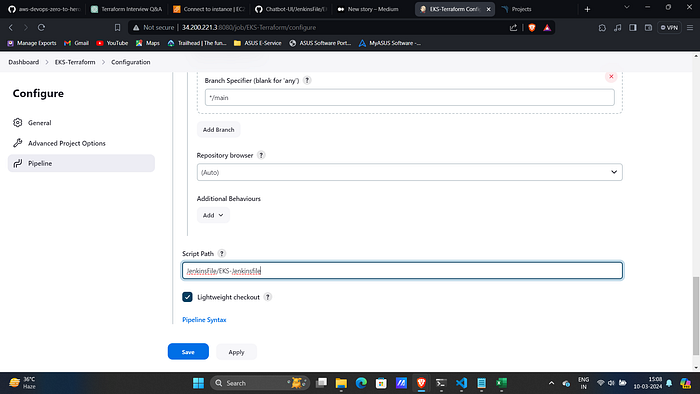The image size is (700, 394).
Task: Open a new browser tab with plus
Action: coord(588,9)
